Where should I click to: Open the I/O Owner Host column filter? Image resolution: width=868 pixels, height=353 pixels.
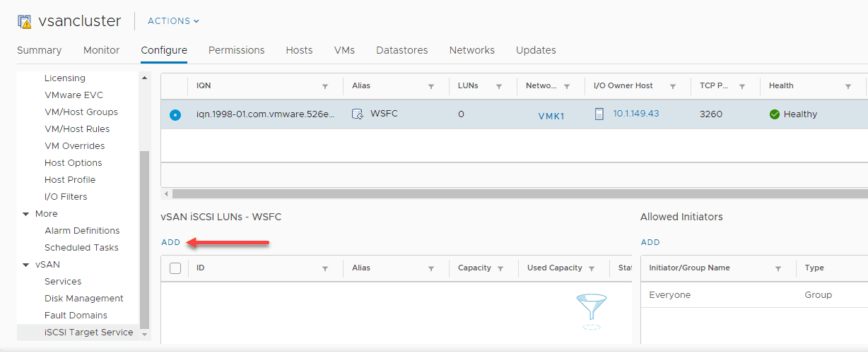point(673,86)
